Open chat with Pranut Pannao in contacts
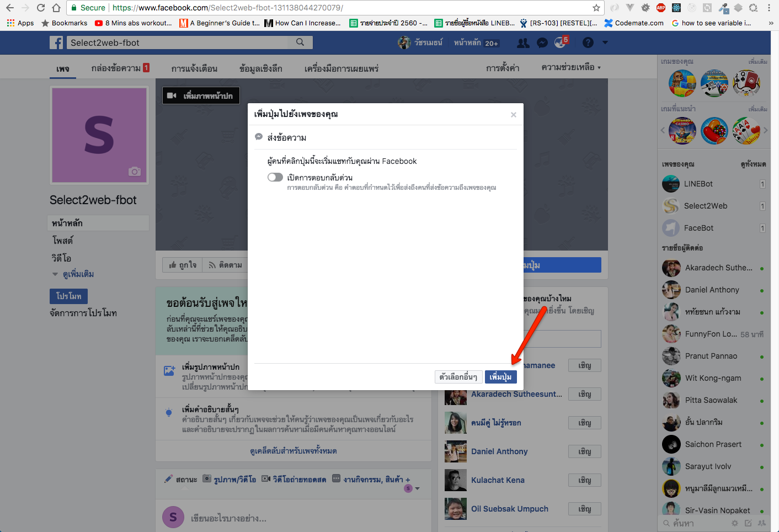This screenshot has height=532, width=779. (x=713, y=356)
